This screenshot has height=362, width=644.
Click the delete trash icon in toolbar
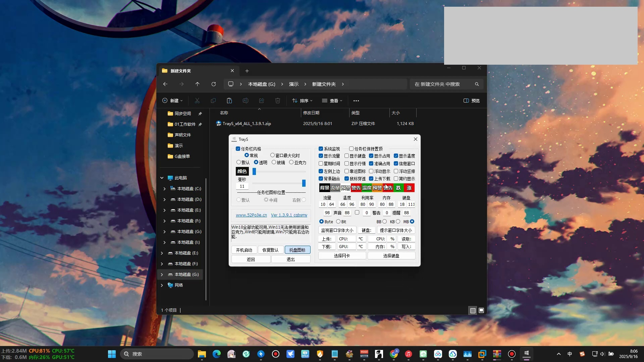(278, 101)
